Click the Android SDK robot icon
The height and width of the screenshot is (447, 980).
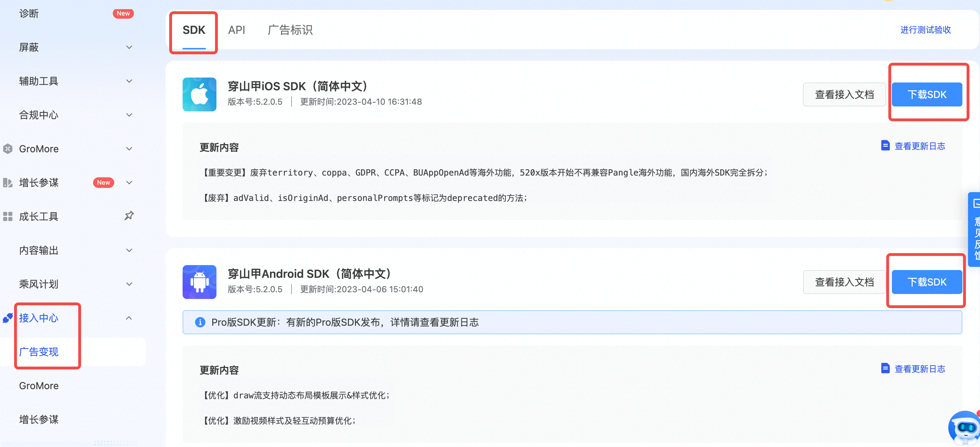click(x=199, y=282)
